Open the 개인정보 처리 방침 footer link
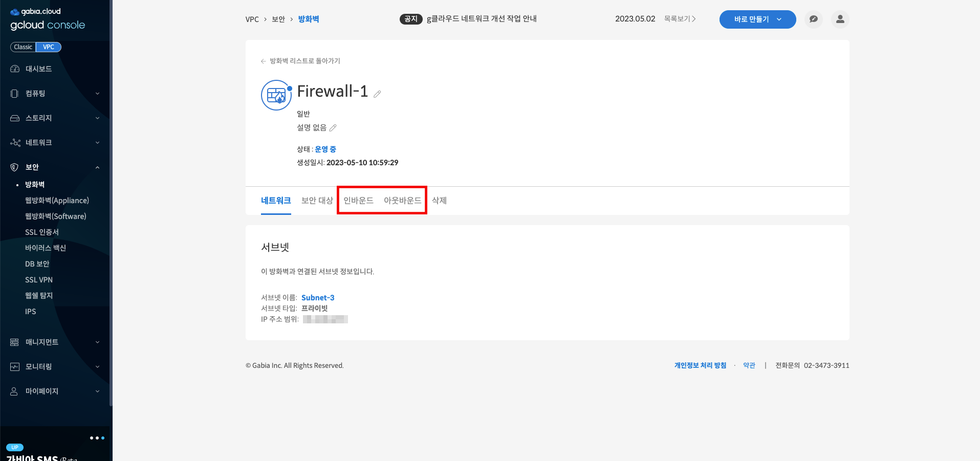 (700, 365)
